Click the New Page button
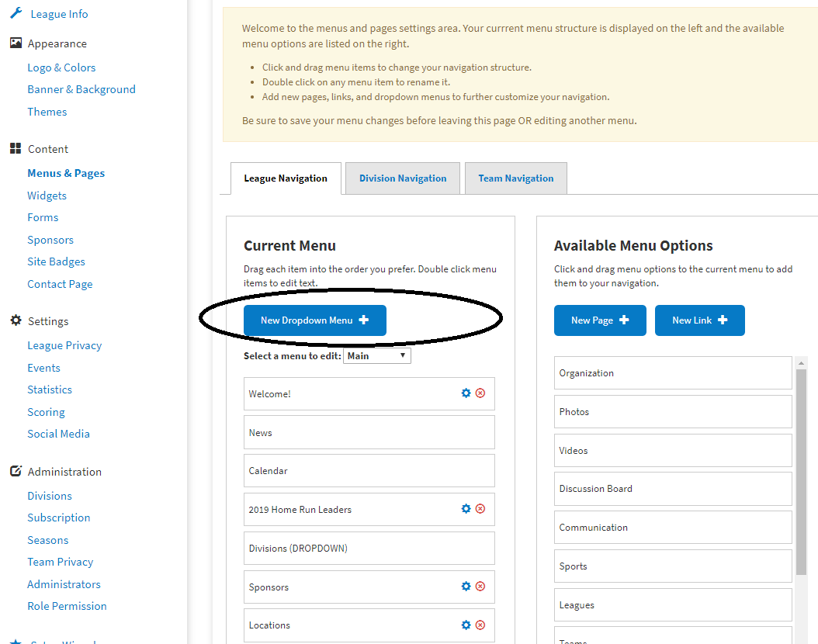The image size is (818, 644). 599,320
